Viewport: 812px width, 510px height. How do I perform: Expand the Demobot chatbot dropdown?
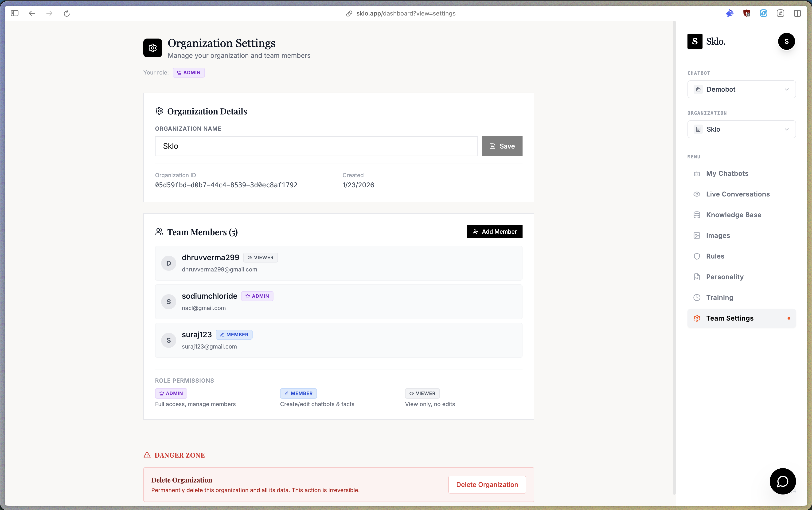[741, 89]
